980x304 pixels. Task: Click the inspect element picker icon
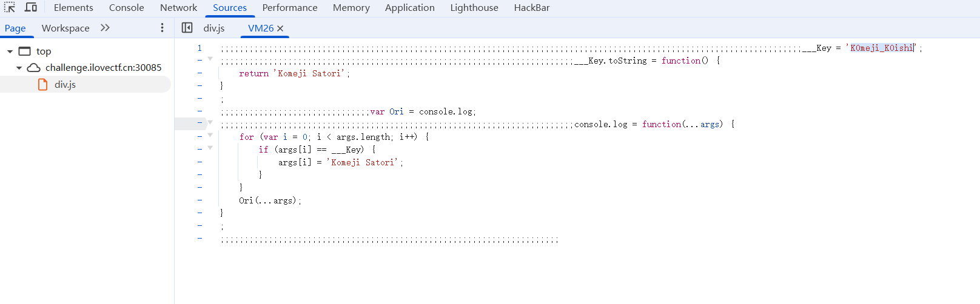[x=10, y=8]
